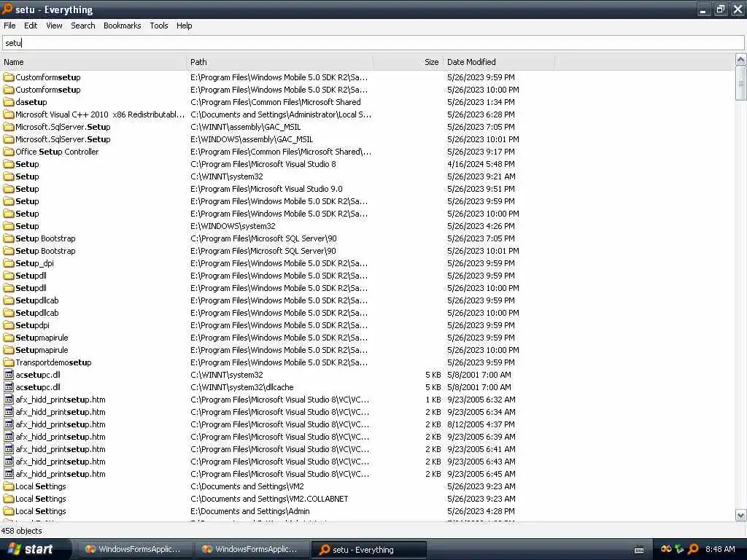Open the Tools menu
747x560 pixels.
click(x=158, y=26)
